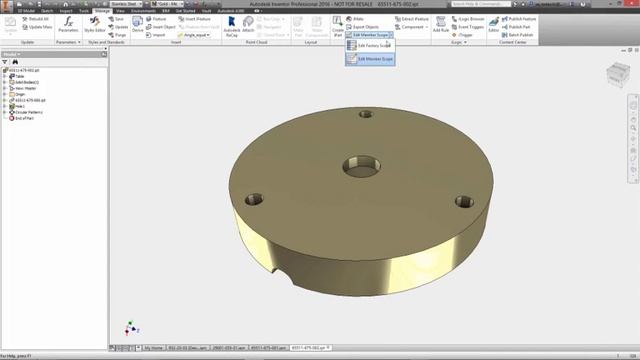The width and height of the screenshot is (640, 360).
Task: Open the My Home document tab
Action: [x=153, y=348]
